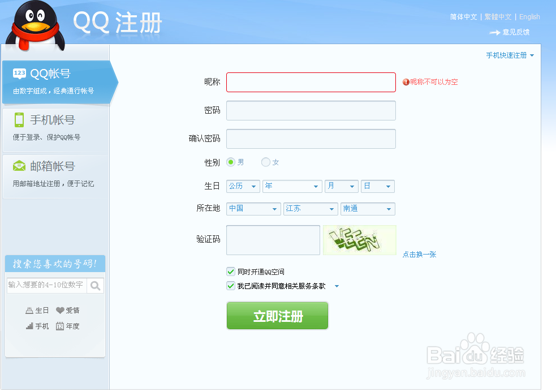Click the 确认密码 confirm password field
This screenshot has width=556, height=392.
[311, 139]
